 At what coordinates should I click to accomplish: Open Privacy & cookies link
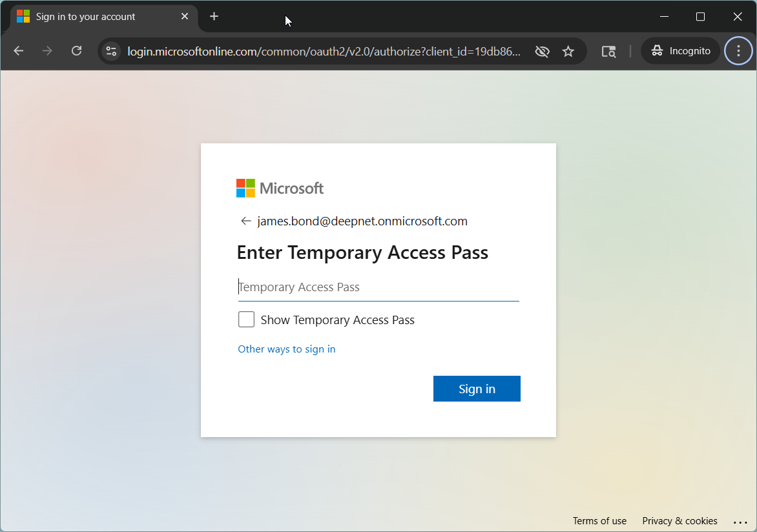(679, 521)
